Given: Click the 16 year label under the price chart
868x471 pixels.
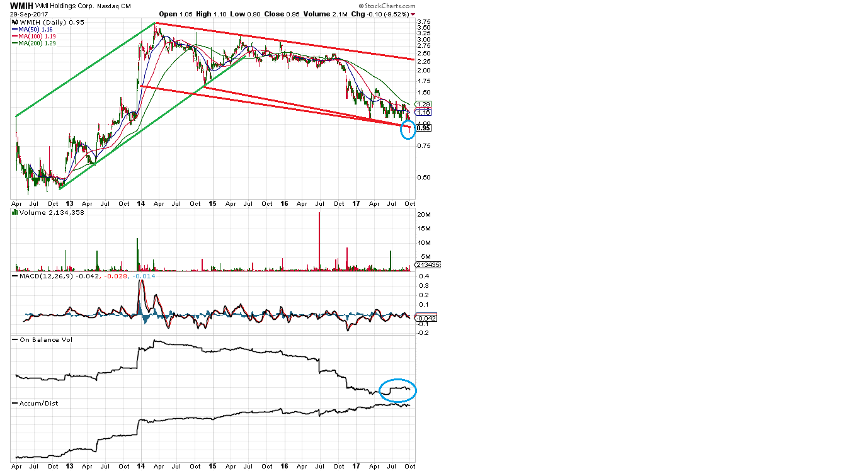Looking at the screenshot, I should click(x=283, y=204).
